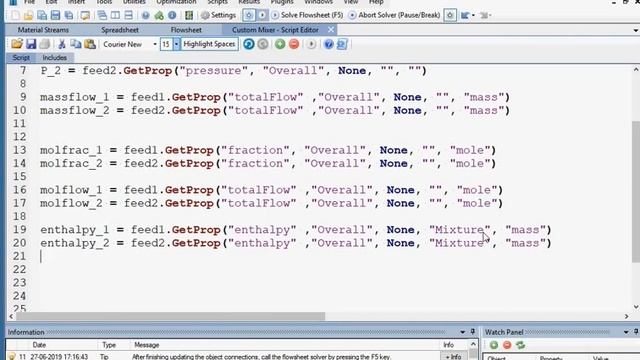Image resolution: width=640 pixels, height=360 pixels.
Task: Expand document tab list dropdown arrow
Action: (636, 31)
